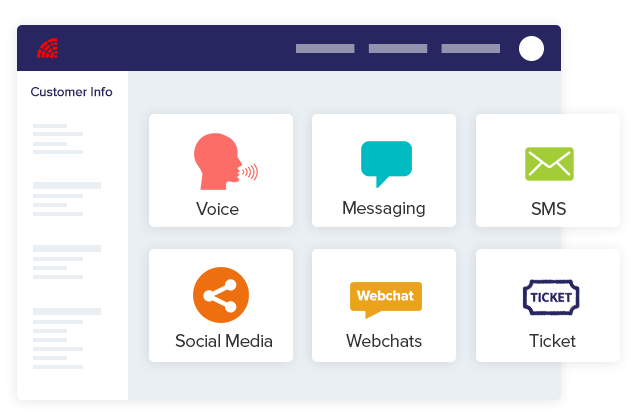The height and width of the screenshot is (418, 635).
Task: Click the green SMS envelope icon
Action: [549, 164]
